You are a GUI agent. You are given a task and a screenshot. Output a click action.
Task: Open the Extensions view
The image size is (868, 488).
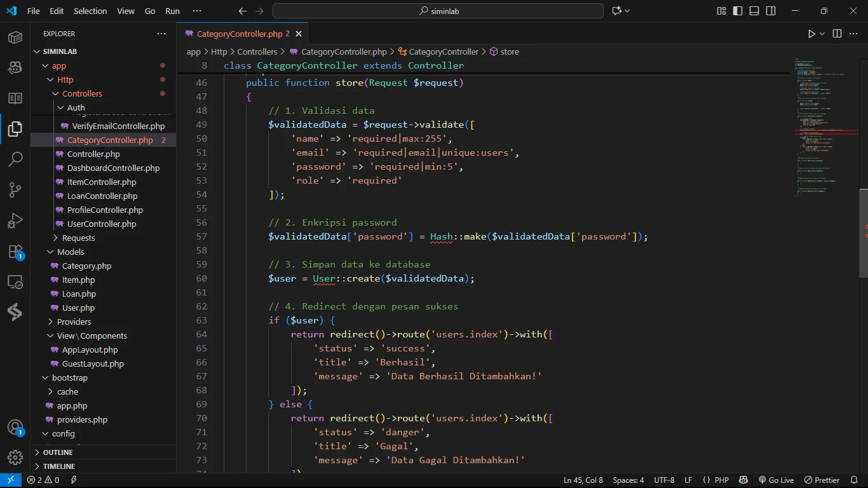(x=15, y=252)
